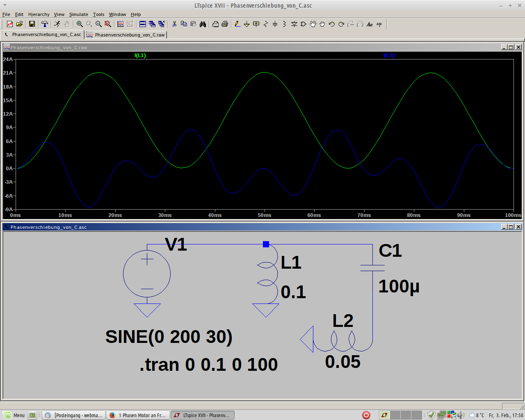Pick the Resistor component tool
Image resolution: width=525 pixels, height=420 pixels.
tap(265, 24)
